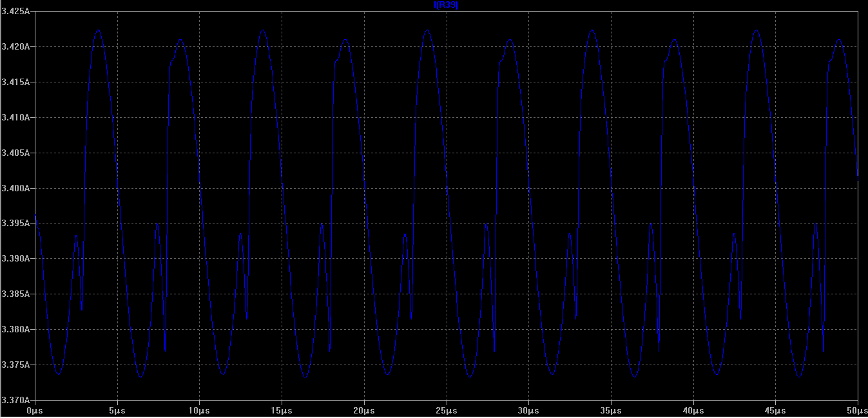The image size is (868, 418).
Task: Click the 3.410A vertical axis label
Action: click(15, 118)
